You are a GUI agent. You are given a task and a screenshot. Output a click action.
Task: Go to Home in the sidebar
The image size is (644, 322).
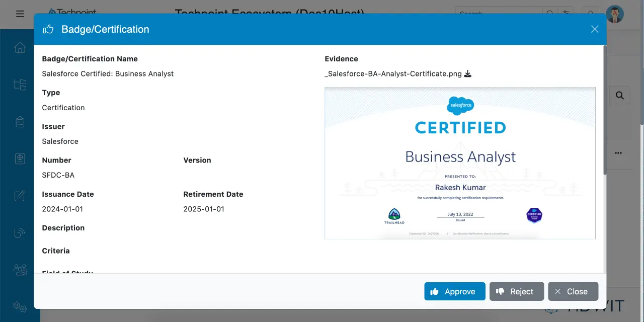20,48
